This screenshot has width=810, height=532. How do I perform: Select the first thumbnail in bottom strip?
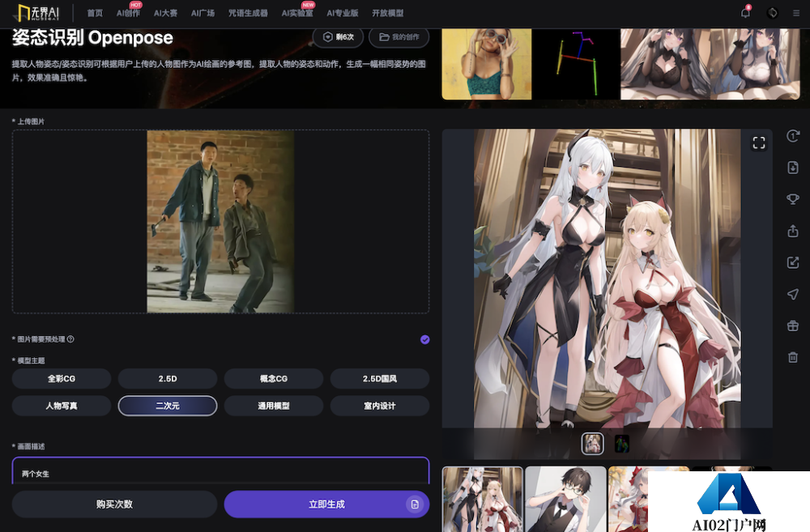(482, 499)
